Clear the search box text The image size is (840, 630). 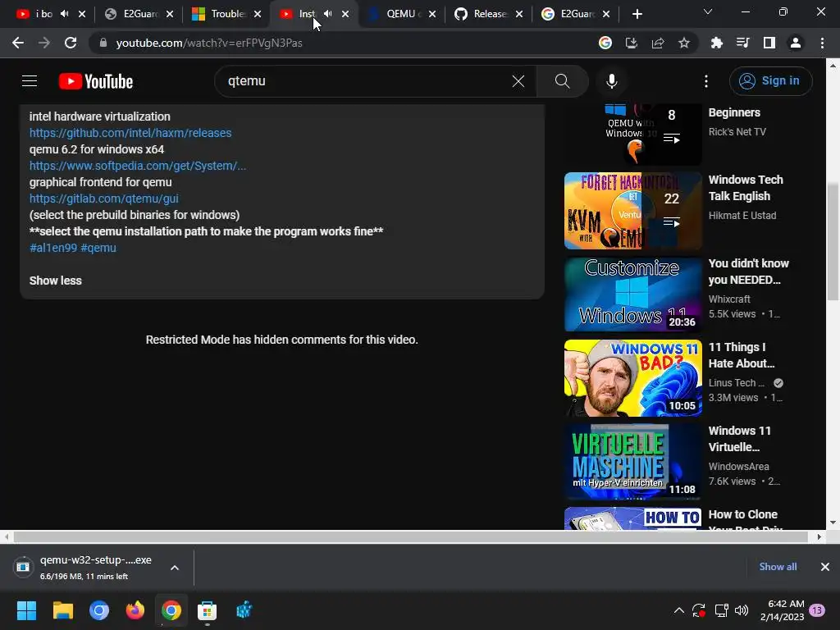point(518,81)
